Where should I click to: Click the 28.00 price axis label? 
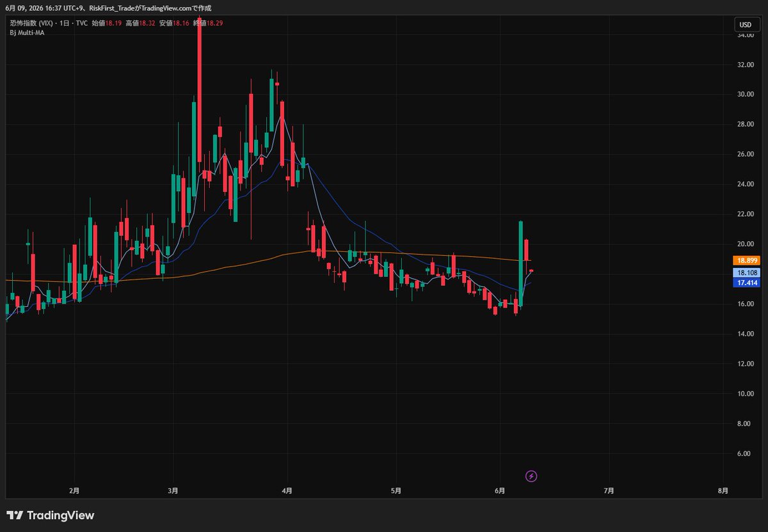(x=745, y=125)
